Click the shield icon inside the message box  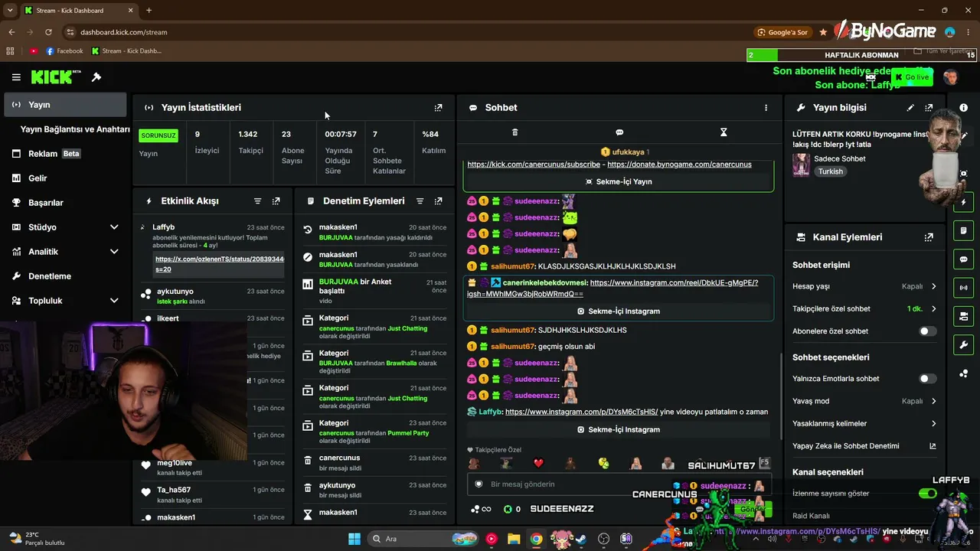click(x=479, y=484)
